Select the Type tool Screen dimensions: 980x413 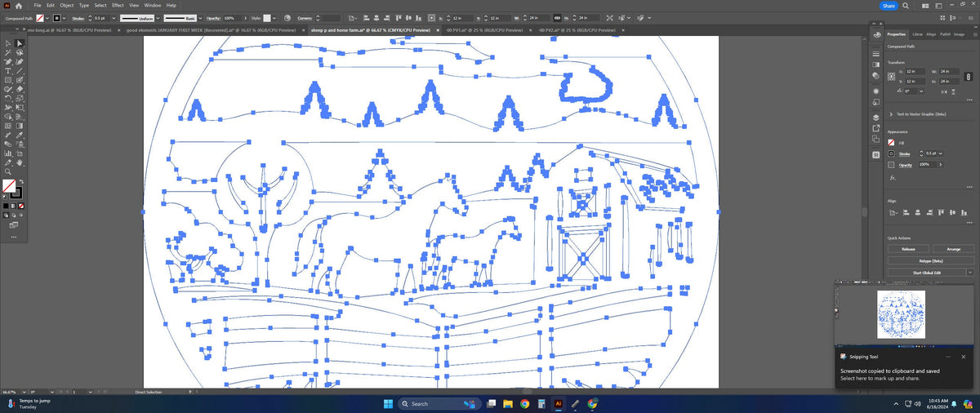pyautogui.click(x=8, y=70)
